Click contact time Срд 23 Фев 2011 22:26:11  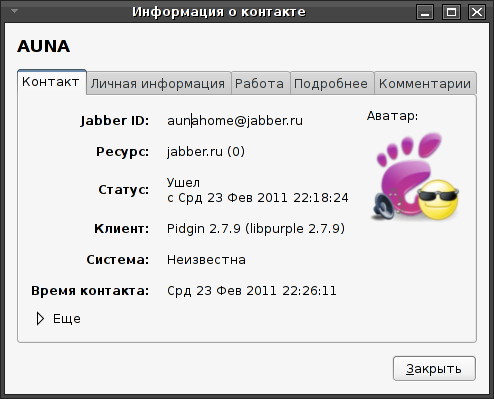point(252,291)
